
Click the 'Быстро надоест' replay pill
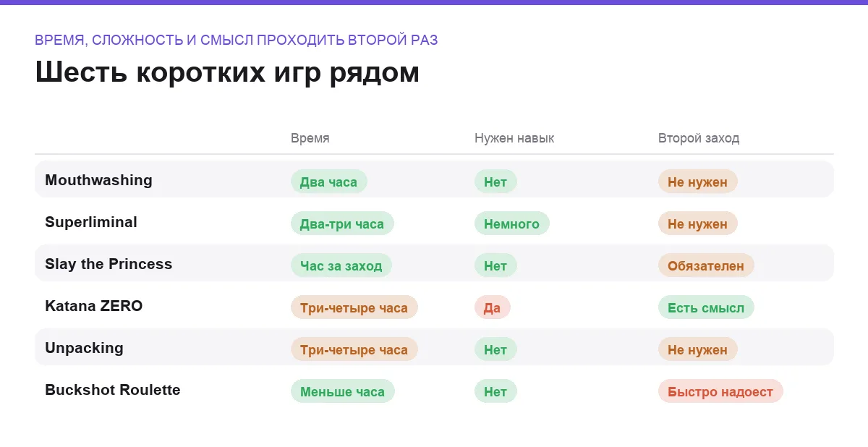click(720, 391)
